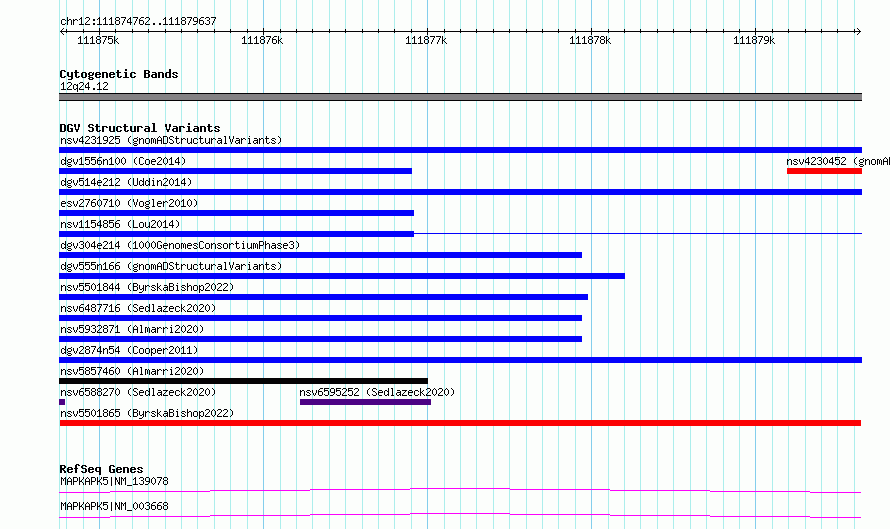
Task: Click the chr12:111874762..111879637 coordinates text
Action: click(x=138, y=21)
